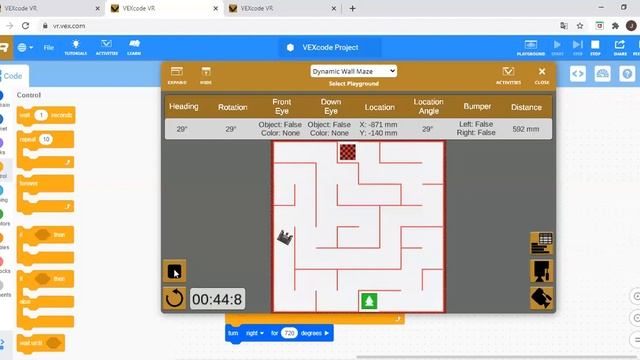Click the timer display 00:44:8
This screenshot has width=640, height=360.
point(217,299)
